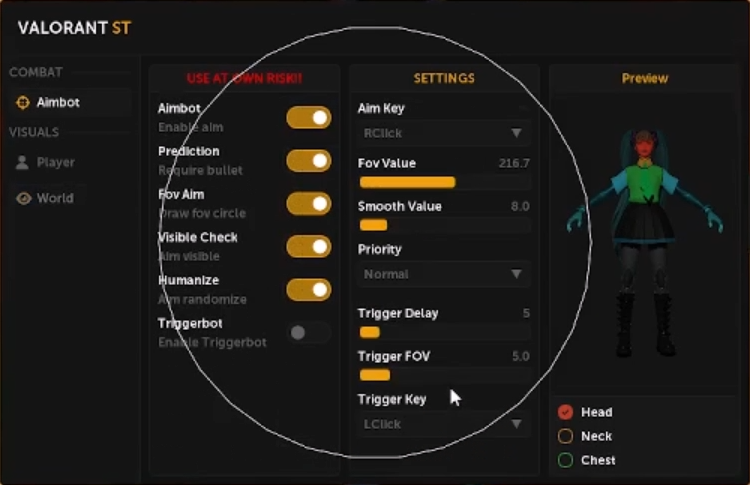
Task: Select the Neck radio option
Action: point(565,436)
